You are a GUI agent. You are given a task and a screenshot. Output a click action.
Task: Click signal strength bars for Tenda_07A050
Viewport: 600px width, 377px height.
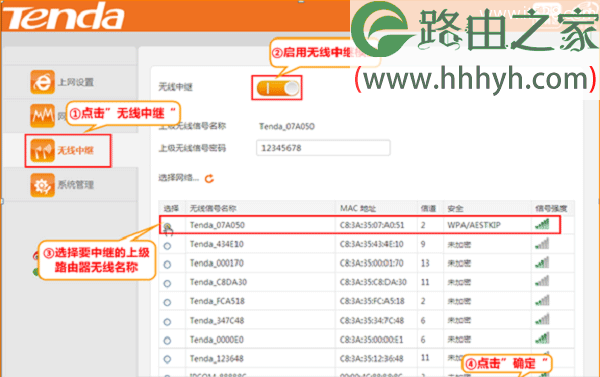point(542,224)
